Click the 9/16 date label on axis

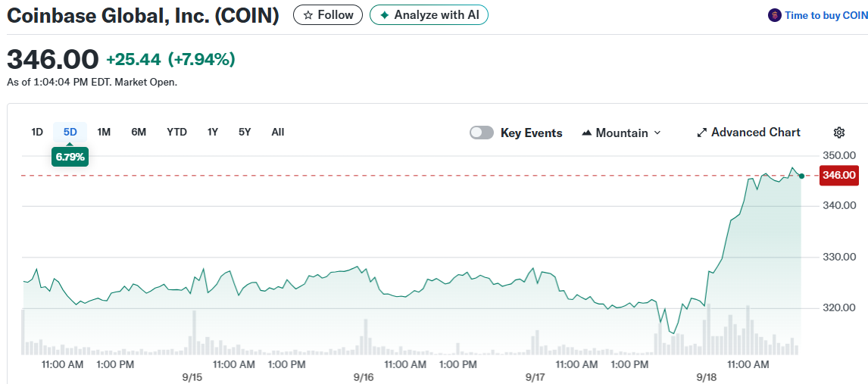364,377
